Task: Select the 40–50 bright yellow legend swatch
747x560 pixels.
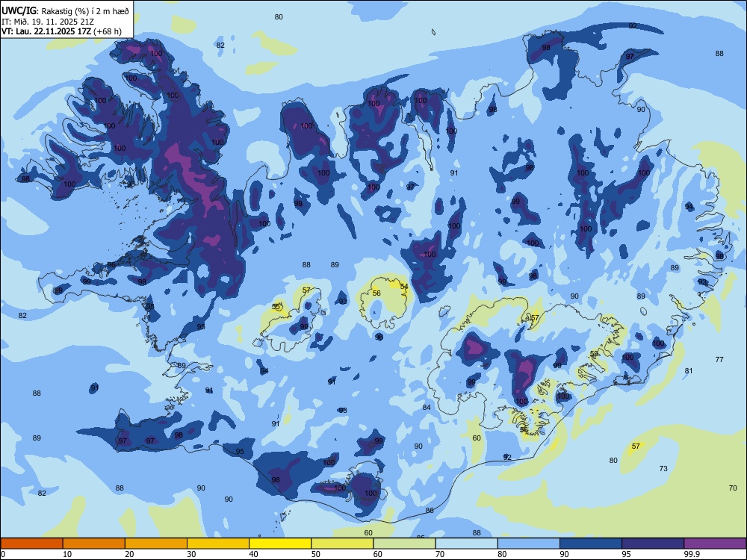Action: (280, 544)
